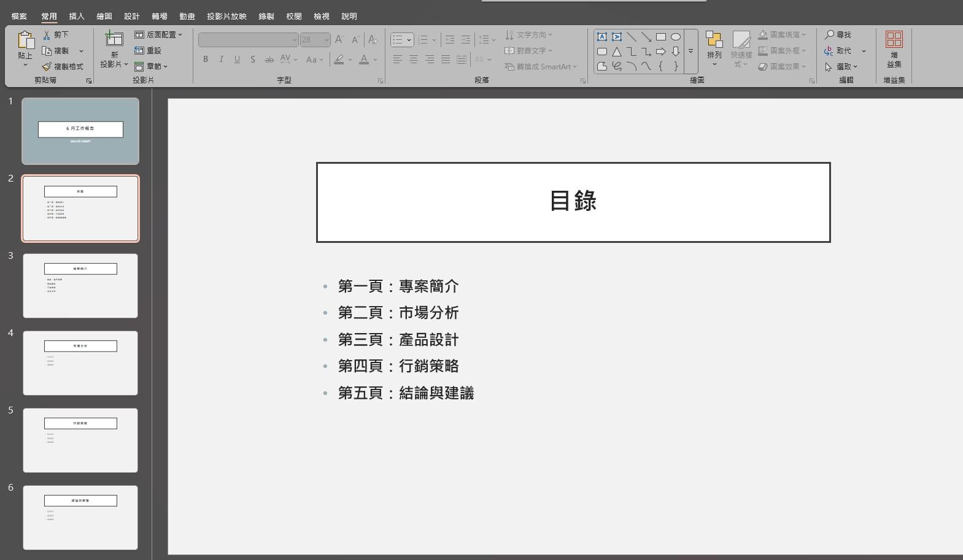This screenshot has width=963, height=560.
Task: Switch to the Design (設計) tab
Action: click(x=132, y=17)
